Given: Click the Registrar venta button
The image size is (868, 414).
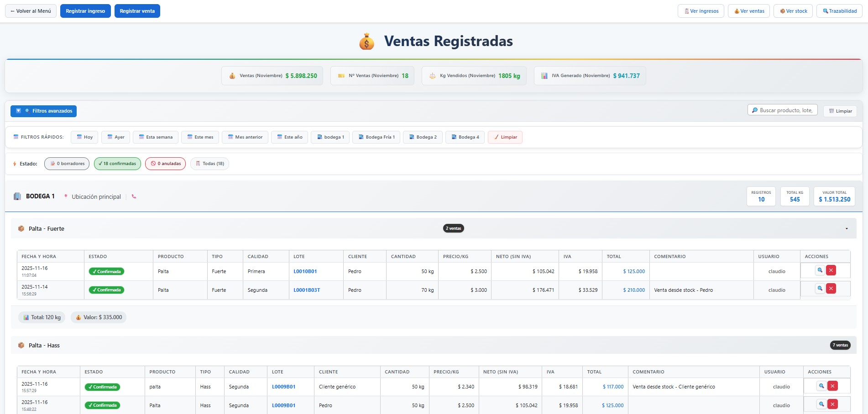Looking at the screenshot, I should pyautogui.click(x=137, y=10).
